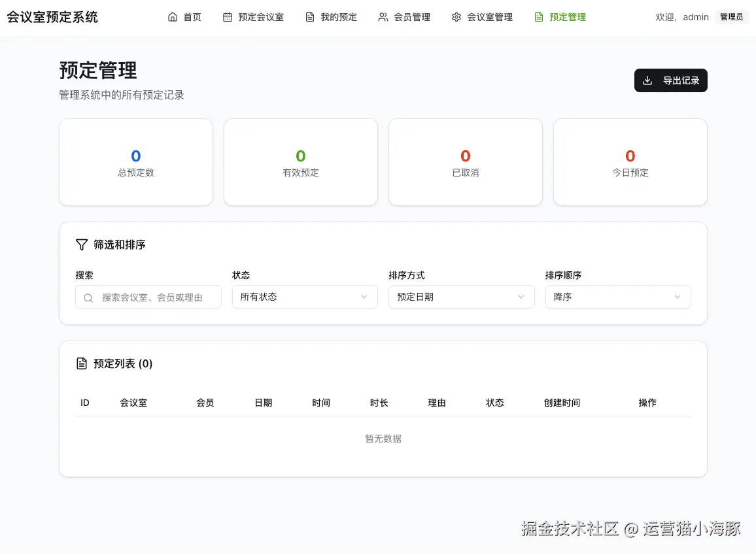Select the active 预定管理 nav item

(560, 17)
